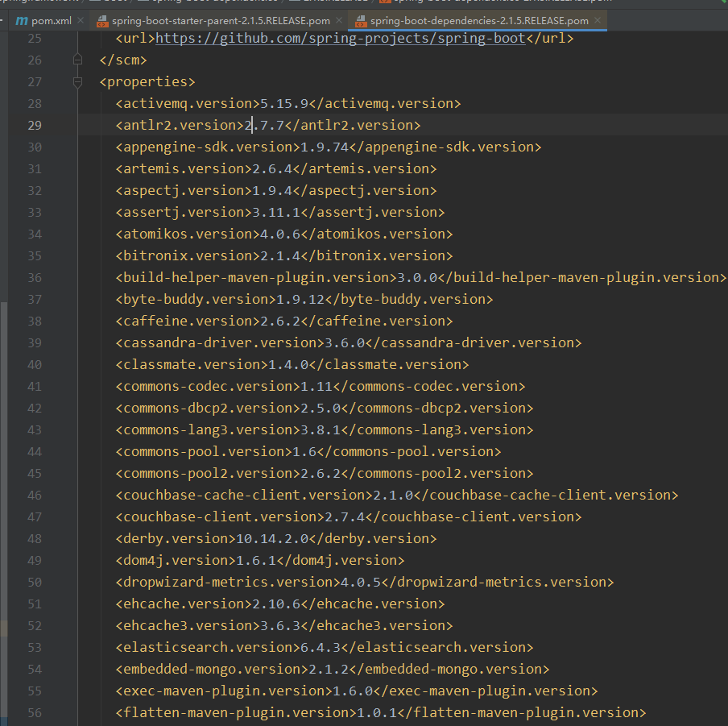Screen dimensions: 728x726
Task: Click the commons-codec.version 1.11 line
Action: (321, 387)
